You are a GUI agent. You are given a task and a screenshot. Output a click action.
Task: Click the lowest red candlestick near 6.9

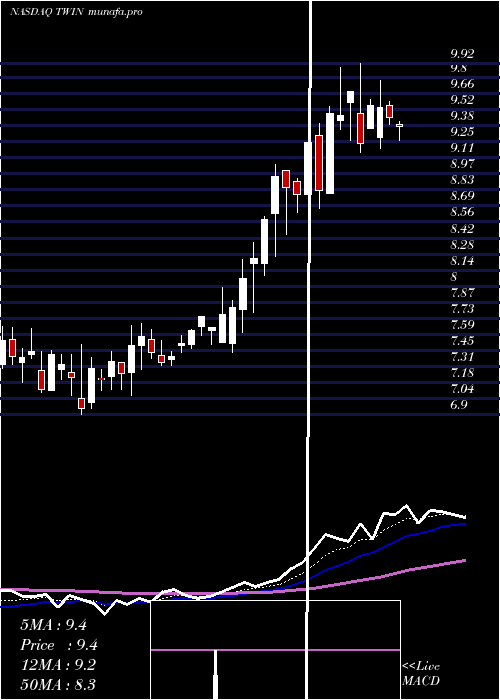pyautogui.click(x=81, y=403)
